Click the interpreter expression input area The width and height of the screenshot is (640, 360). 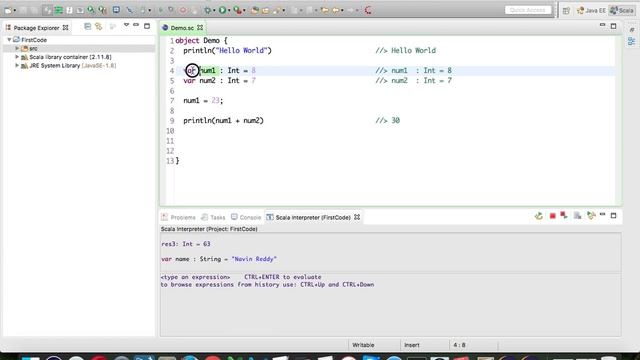(x=391, y=304)
